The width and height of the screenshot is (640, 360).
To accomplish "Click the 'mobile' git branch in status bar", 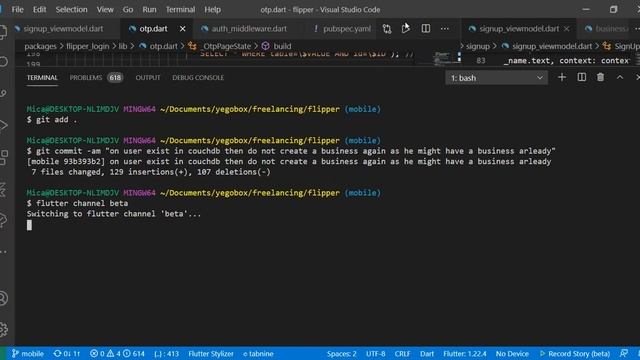I will click(28, 353).
